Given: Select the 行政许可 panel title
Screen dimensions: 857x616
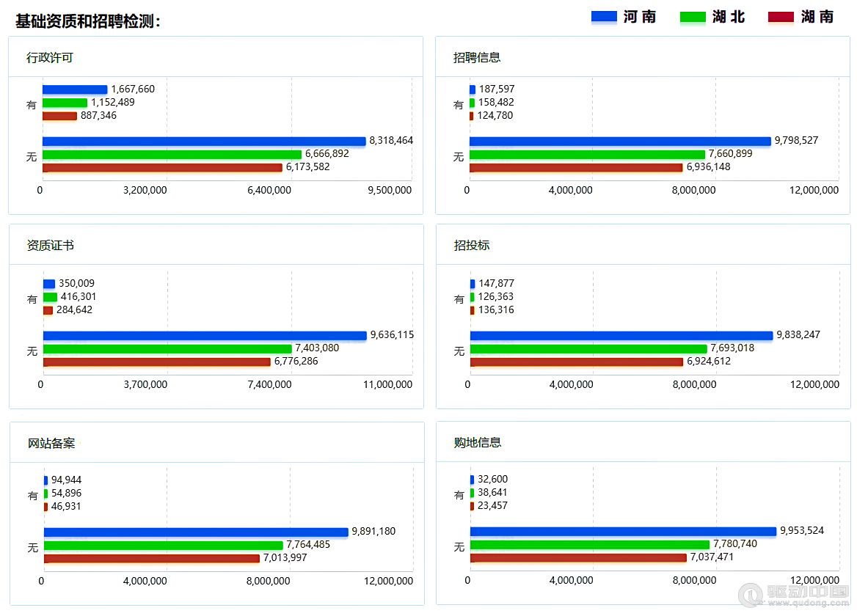Looking at the screenshot, I should coord(50,57).
